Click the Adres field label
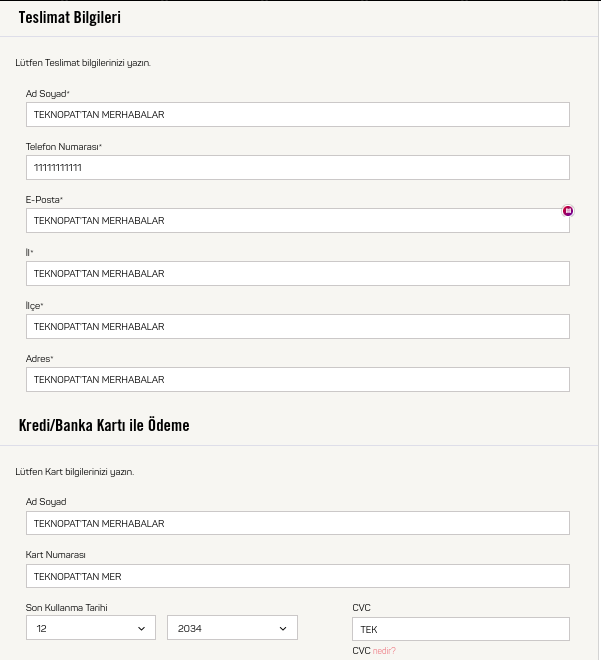The width and height of the screenshot is (601, 660). click(38, 358)
